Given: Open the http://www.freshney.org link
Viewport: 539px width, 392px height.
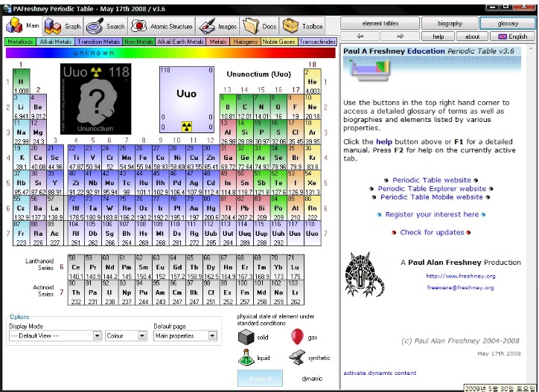Looking at the screenshot, I should pyautogui.click(x=461, y=276).
